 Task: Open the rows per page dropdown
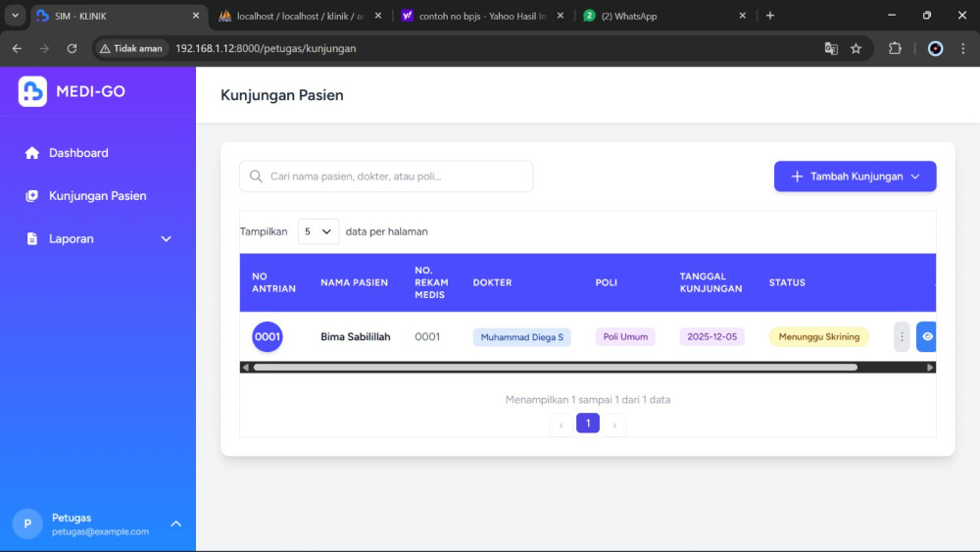(x=318, y=231)
